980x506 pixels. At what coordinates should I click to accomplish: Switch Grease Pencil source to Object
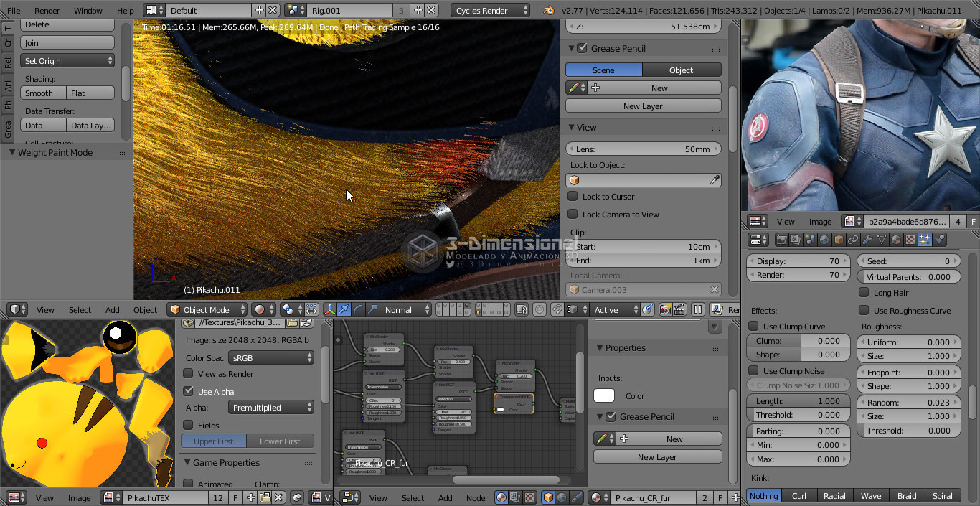[x=682, y=70]
